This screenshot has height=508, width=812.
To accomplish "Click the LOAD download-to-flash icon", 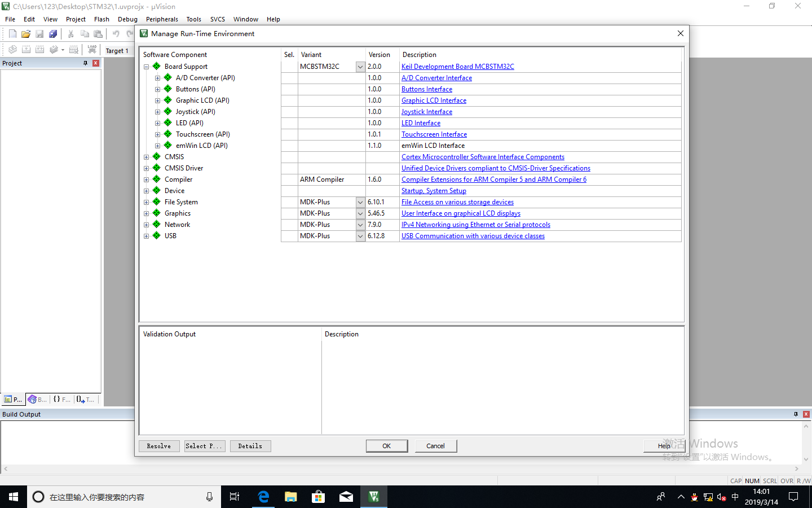I will [x=92, y=50].
